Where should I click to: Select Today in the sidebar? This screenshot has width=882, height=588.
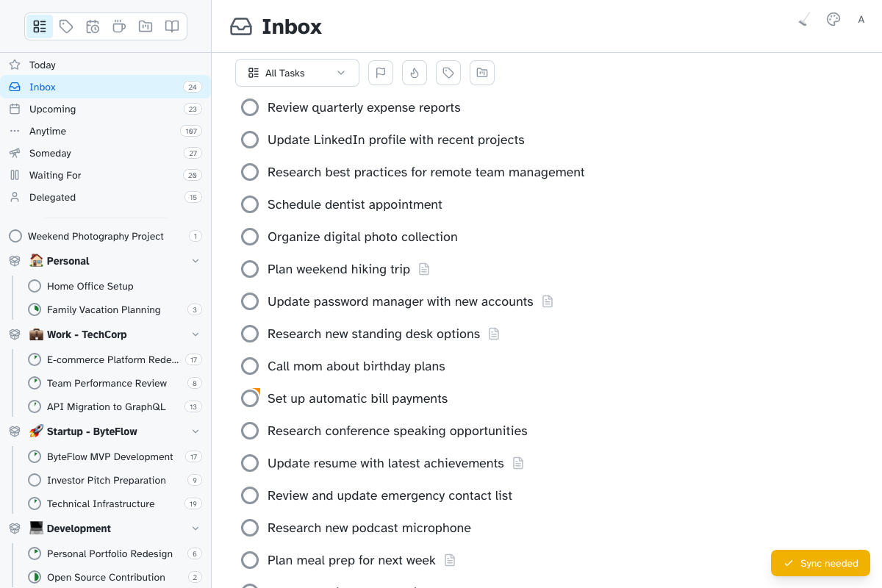[x=44, y=65]
